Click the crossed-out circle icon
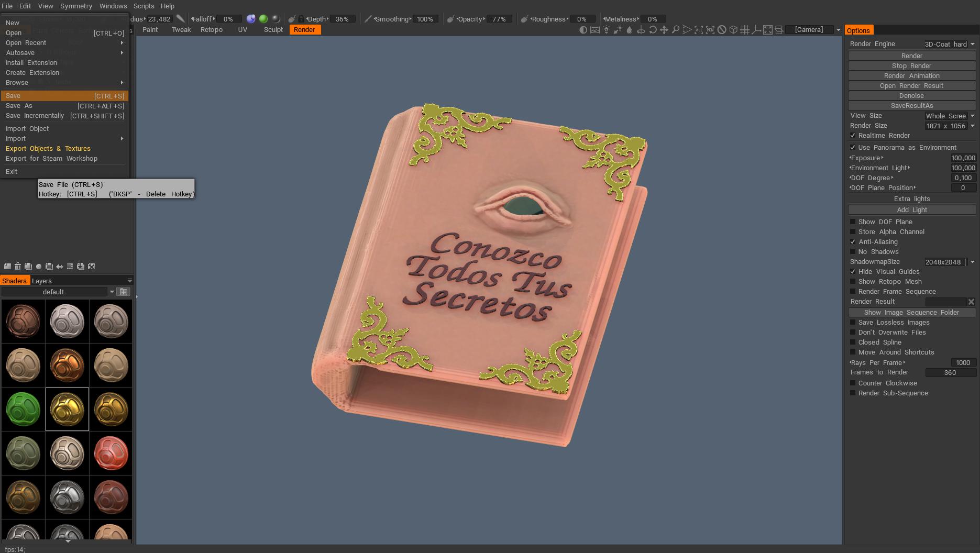The height and width of the screenshot is (553, 980). click(x=722, y=30)
